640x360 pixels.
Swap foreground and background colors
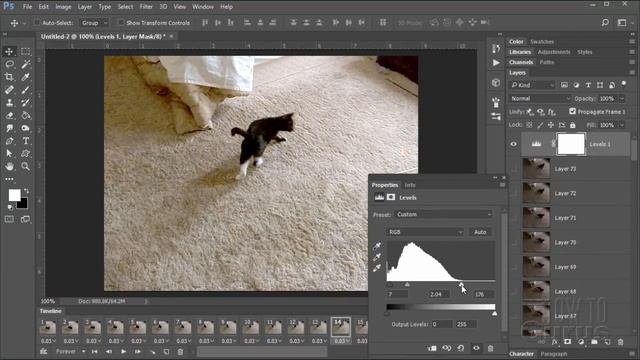(27, 191)
